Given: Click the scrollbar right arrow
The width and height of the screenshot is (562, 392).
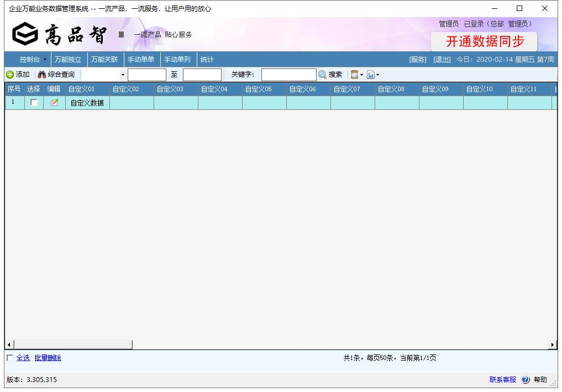Looking at the screenshot, I should coord(553,345).
